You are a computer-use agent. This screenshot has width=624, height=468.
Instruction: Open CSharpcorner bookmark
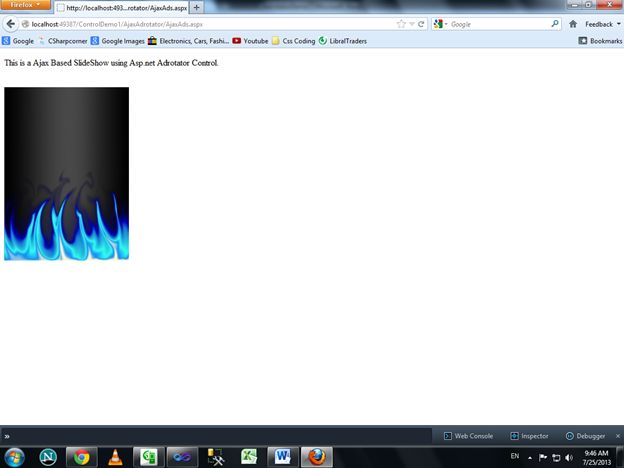63,41
